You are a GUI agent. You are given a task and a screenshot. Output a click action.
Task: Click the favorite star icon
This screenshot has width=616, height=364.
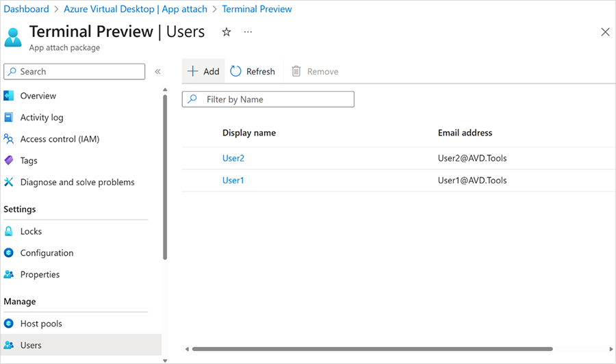[227, 31]
